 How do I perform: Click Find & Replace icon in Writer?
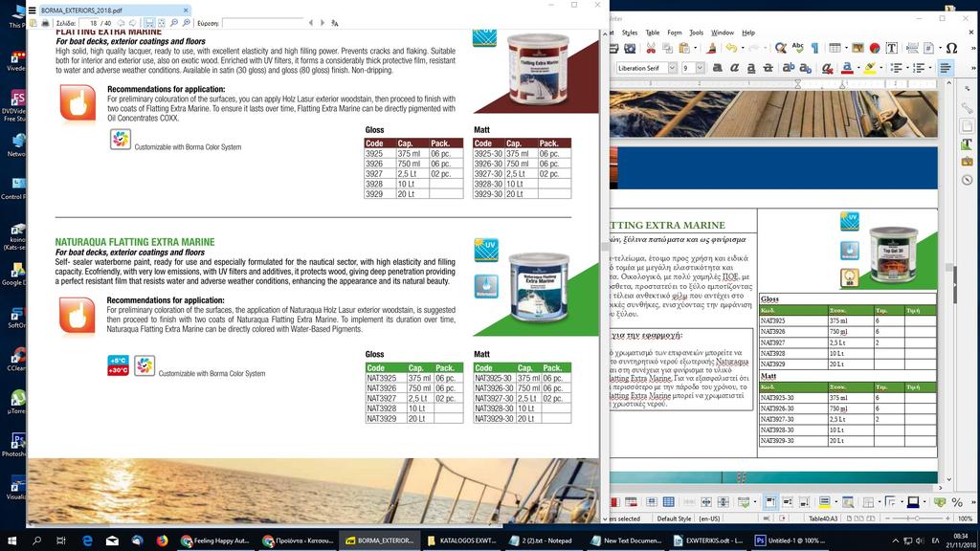781,48
